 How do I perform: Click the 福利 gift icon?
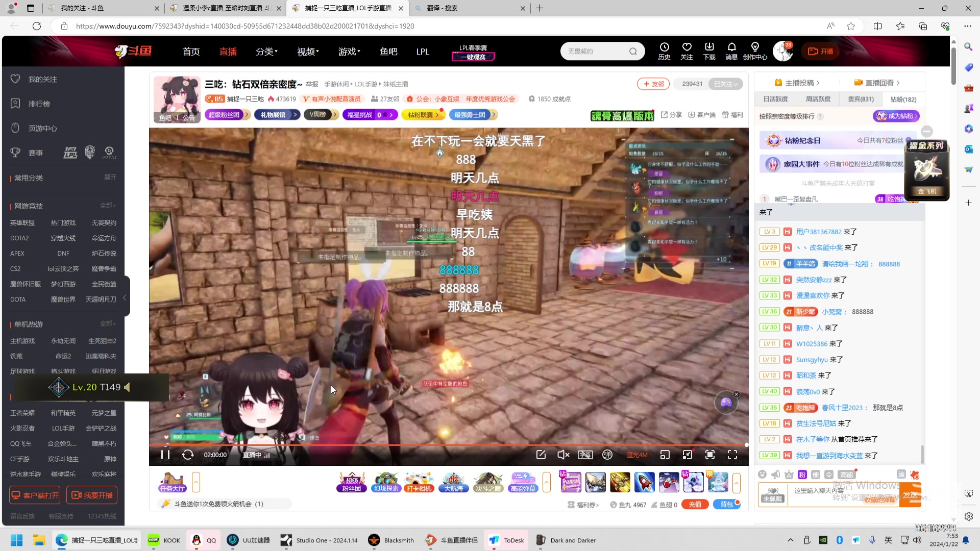point(732,115)
